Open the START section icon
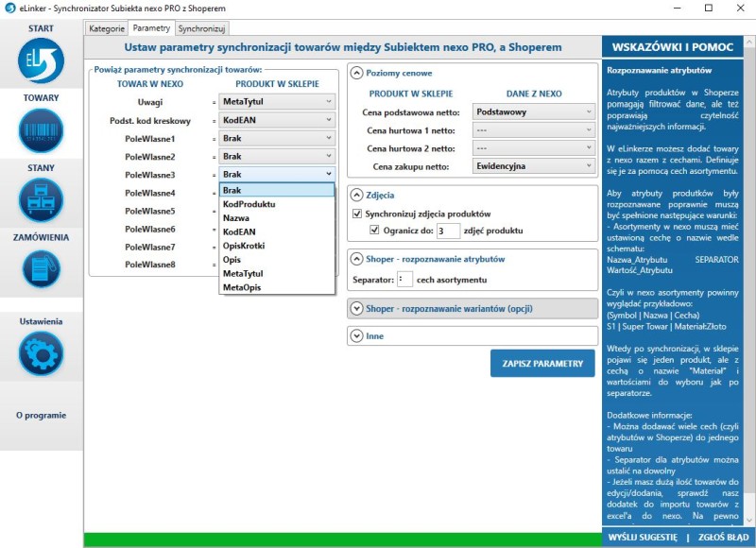This screenshot has height=548, width=756. [x=41, y=61]
